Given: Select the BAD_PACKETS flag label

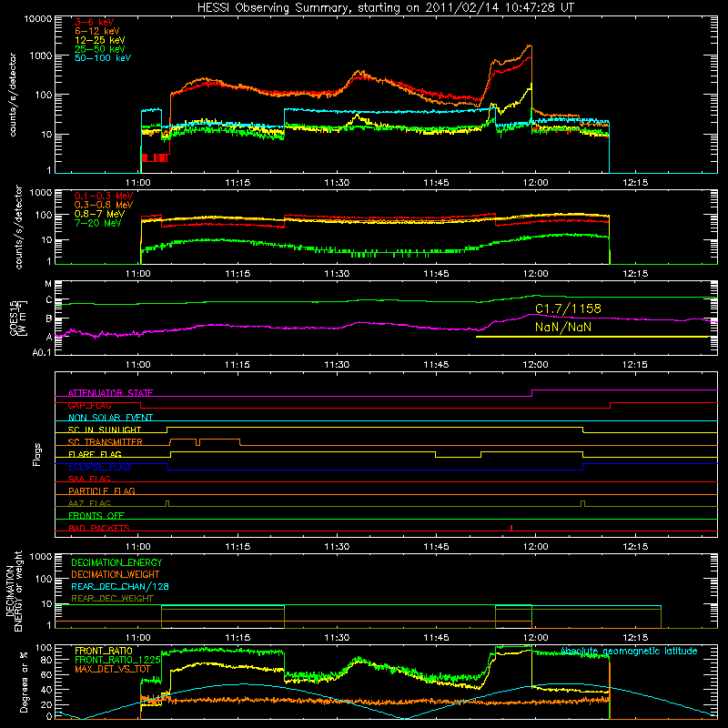Looking at the screenshot, I should 99,528.
